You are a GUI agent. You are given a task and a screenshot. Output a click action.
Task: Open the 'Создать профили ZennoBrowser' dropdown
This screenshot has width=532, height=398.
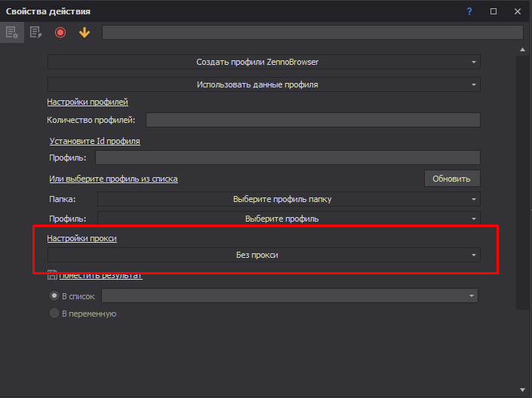[x=263, y=62]
